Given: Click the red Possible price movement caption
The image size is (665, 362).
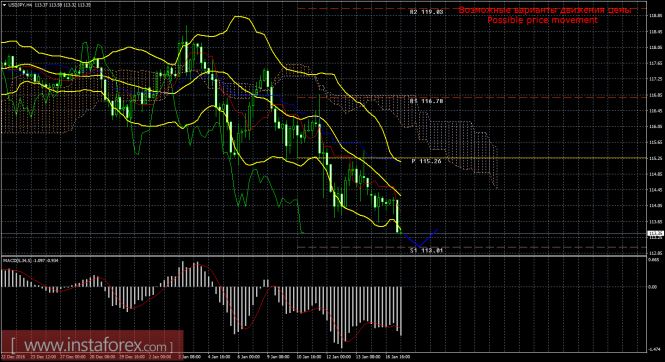Looking at the screenshot, I should click(x=542, y=20).
